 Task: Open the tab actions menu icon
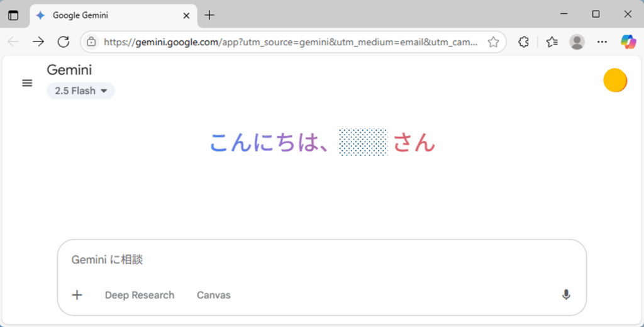click(13, 15)
